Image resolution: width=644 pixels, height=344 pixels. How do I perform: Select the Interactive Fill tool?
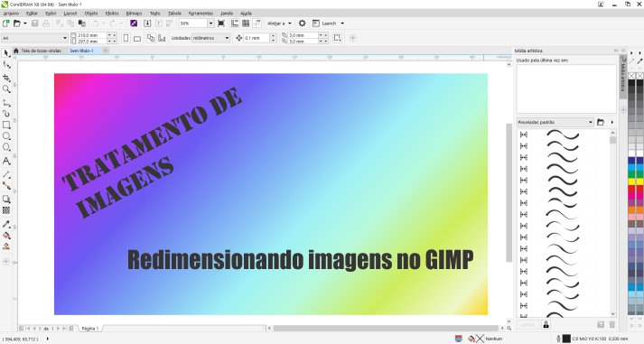tap(6, 236)
